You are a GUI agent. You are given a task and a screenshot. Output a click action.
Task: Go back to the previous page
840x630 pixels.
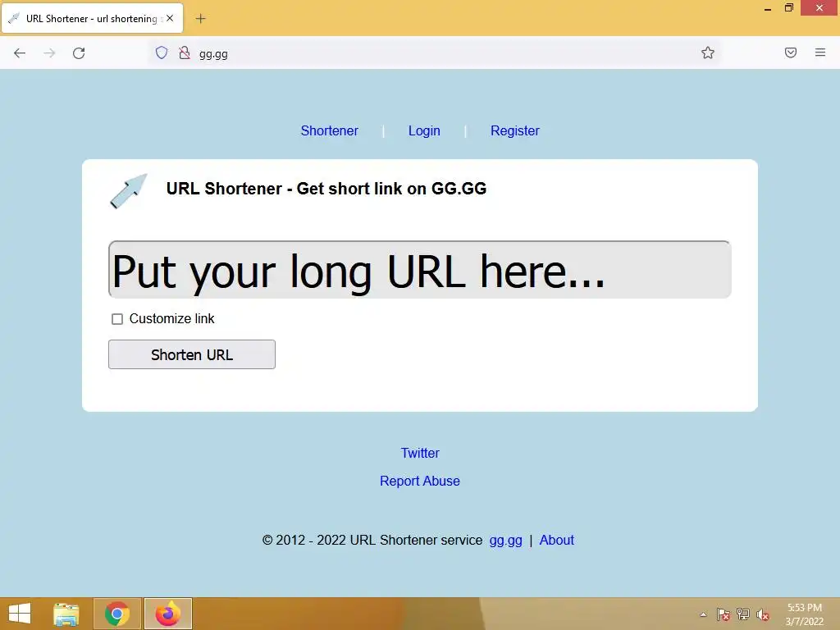coord(20,53)
